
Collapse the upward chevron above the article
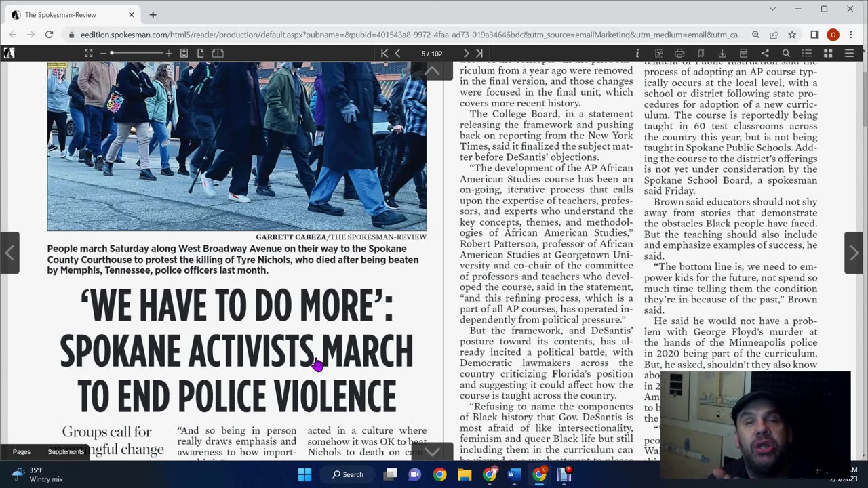pos(432,70)
